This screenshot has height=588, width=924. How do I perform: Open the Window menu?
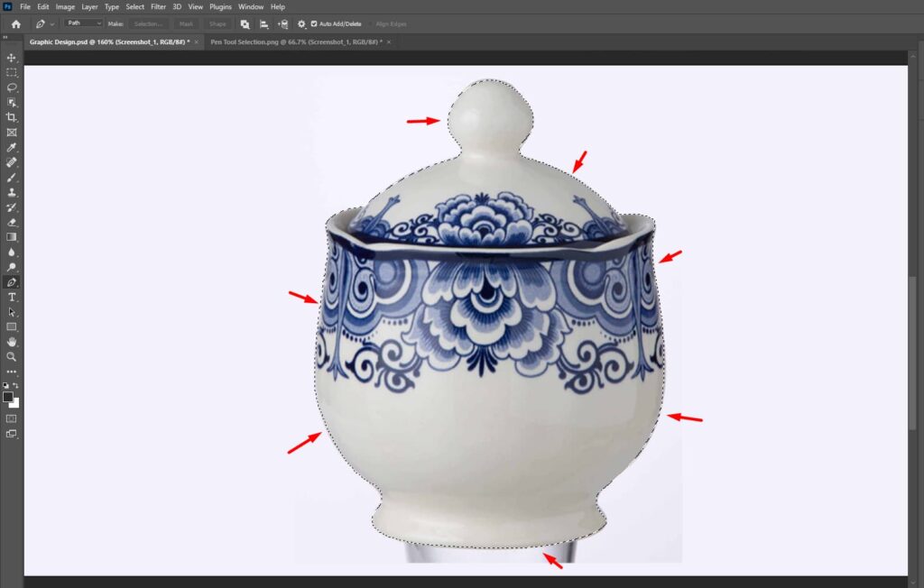point(251,7)
